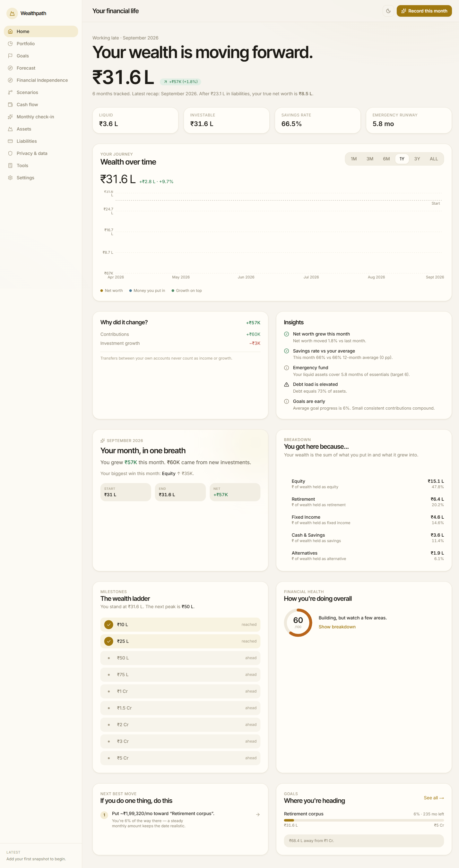Select the Cash flow wallet icon
The image size is (459, 868).
pyautogui.click(x=10, y=105)
